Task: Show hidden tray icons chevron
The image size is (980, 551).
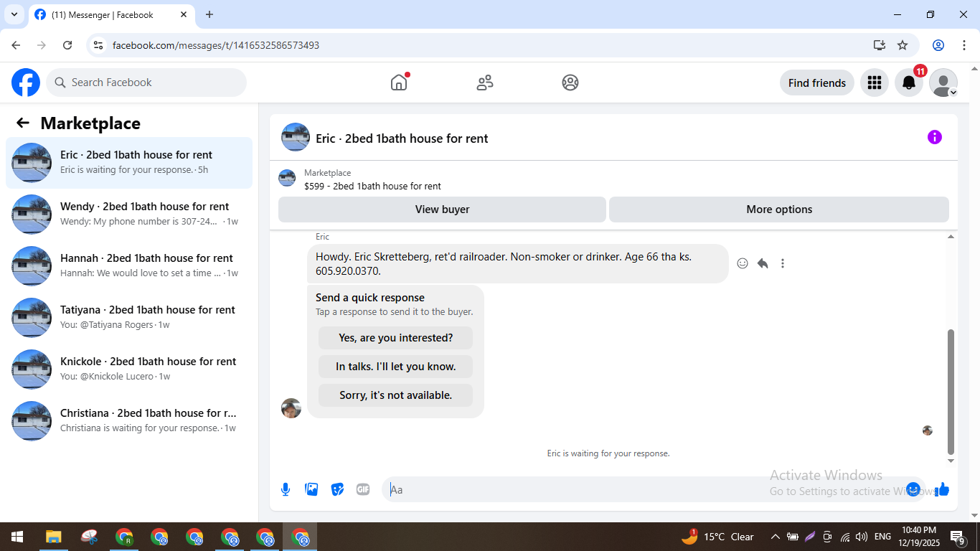Action: pos(776,537)
